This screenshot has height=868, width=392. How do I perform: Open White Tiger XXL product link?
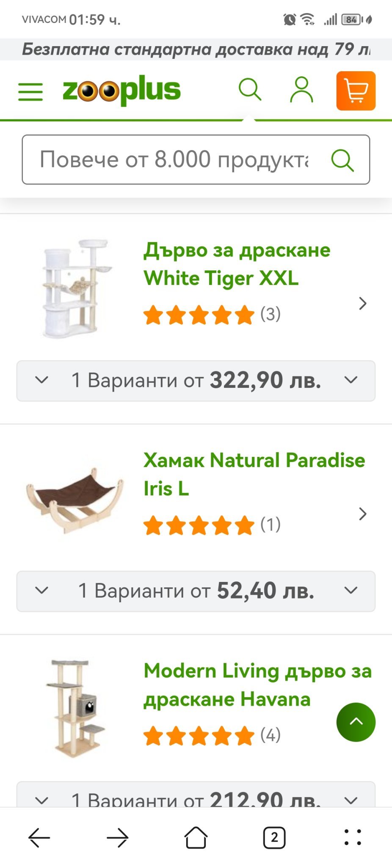[236, 264]
